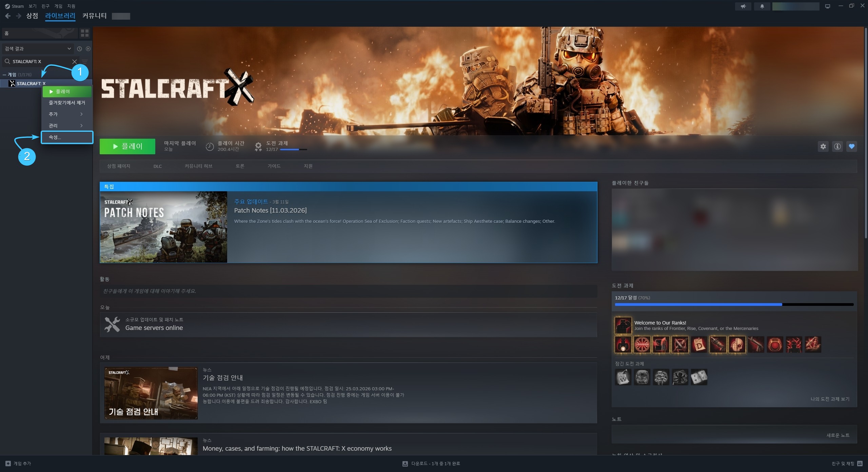Show game info with the info icon
Viewport: 868px width, 472px height.
(x=837, y=146)
